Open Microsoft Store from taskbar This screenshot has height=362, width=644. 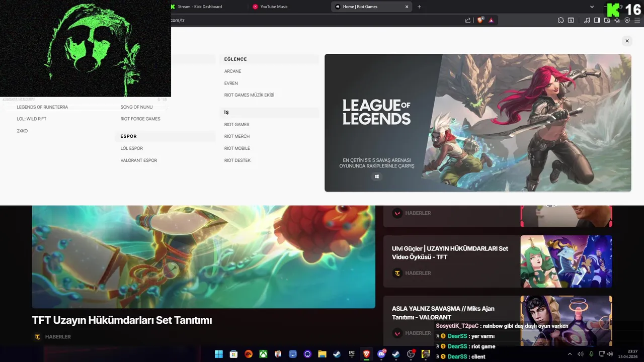coord(233,354)
